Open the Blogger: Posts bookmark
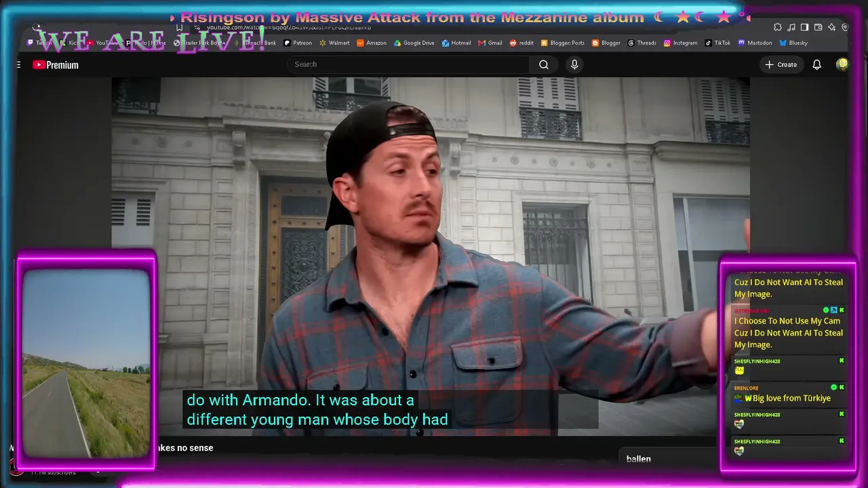This screenshot has height=488, width=868. coord(563,43)
